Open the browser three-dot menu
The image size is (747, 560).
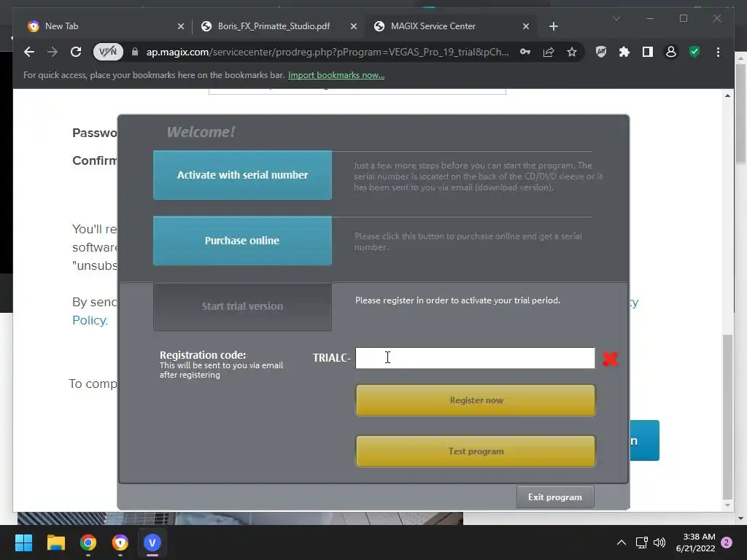718,52
